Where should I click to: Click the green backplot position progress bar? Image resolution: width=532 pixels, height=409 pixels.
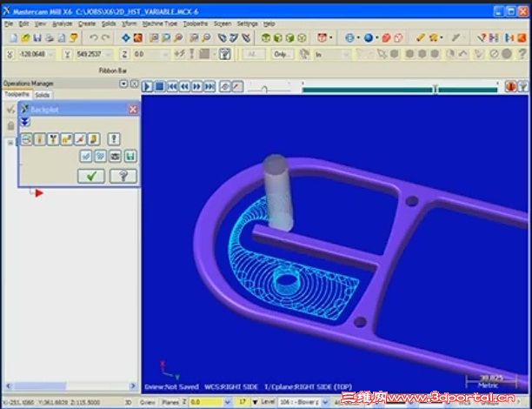(x=400, y=90)
